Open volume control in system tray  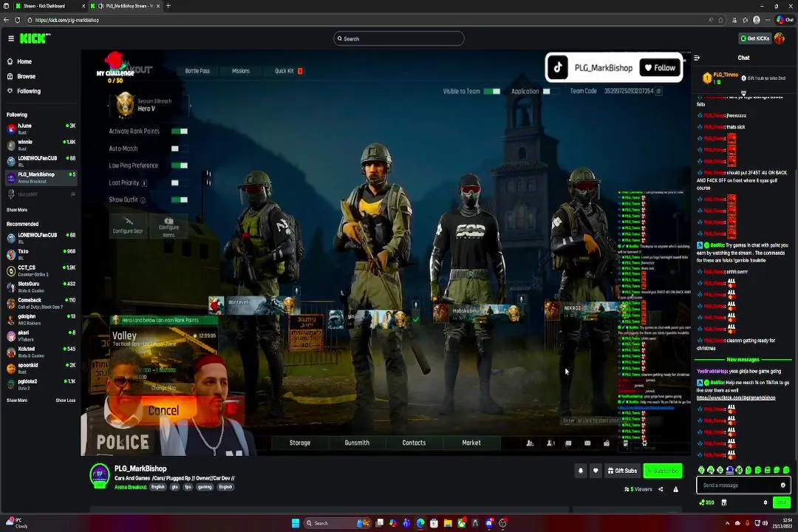point(765,523)
